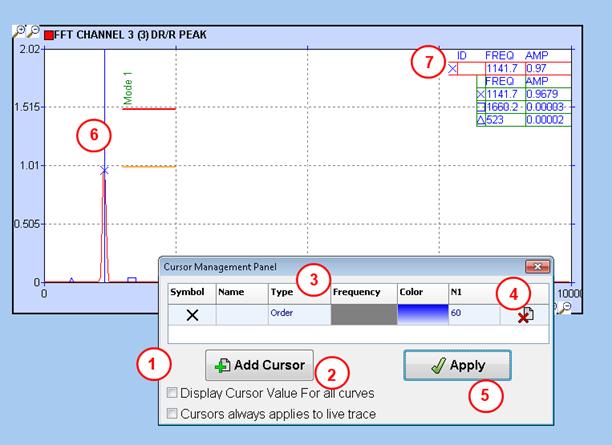Click the FFT CHANNEL 3 (3) DR/R PEAK title
This screenshot has width=612, height=445.
(130, 35)
